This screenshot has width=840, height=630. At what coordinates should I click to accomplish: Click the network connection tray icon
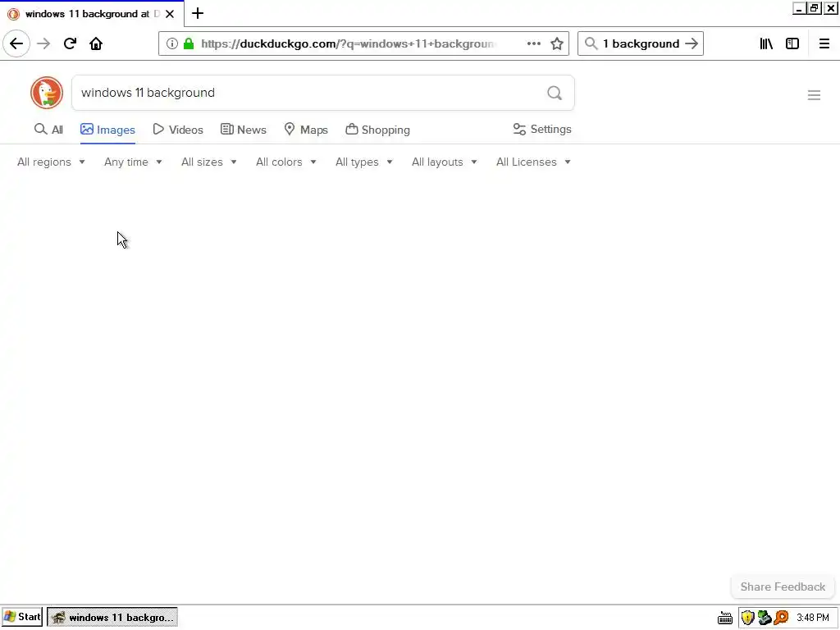pyautogui.click(x=765, y=618)
